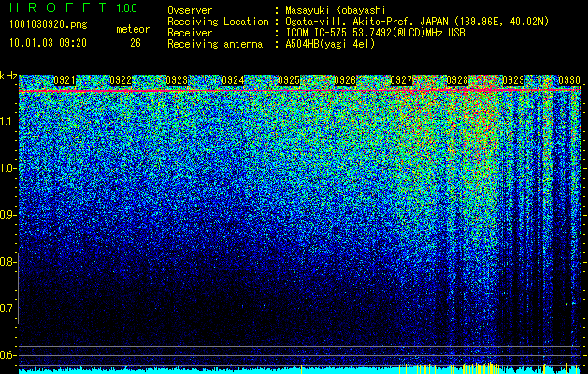This screenshot has height=374, width=588.
Task: Click the 0.8 frequency axis label
Action: (7, 262)
